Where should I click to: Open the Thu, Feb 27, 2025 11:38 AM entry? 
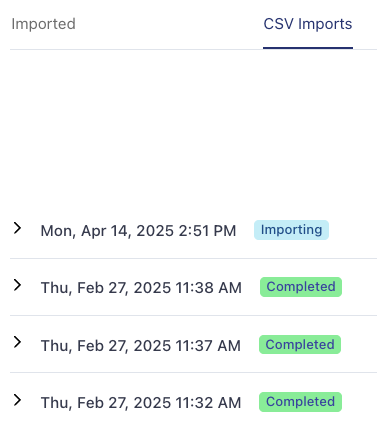point(141,288)
